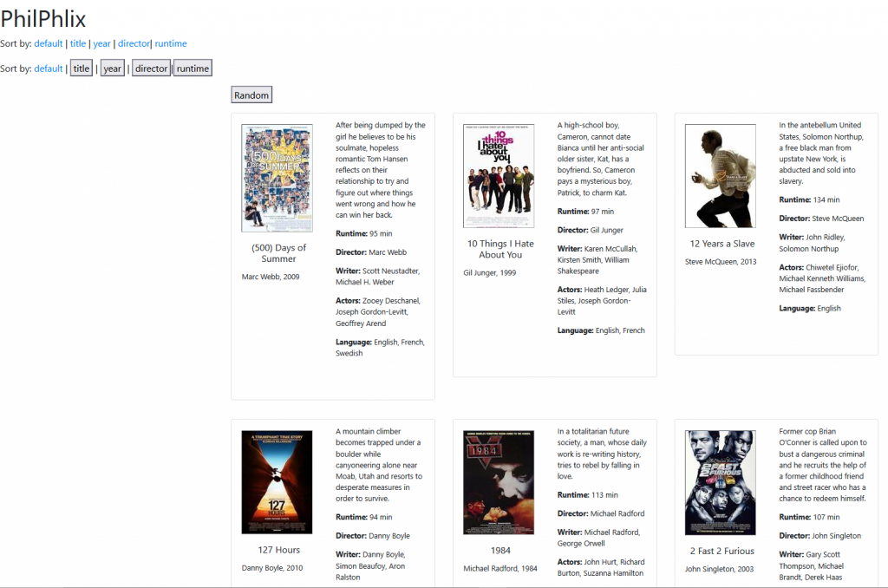Click the '12 Years a Slave' title text
The height and width of the screenshot is (588, 888).
[x=721, y=244]
